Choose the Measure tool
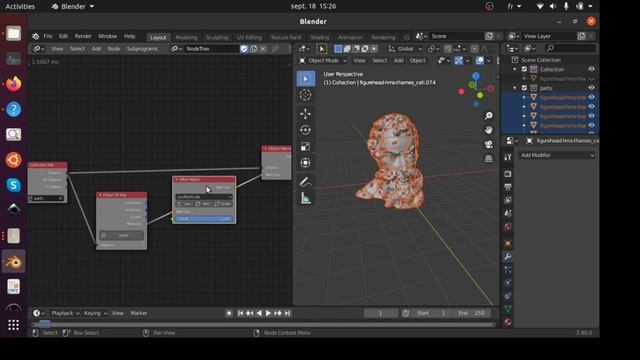This screenshot has width=640, height=360. 306,198
